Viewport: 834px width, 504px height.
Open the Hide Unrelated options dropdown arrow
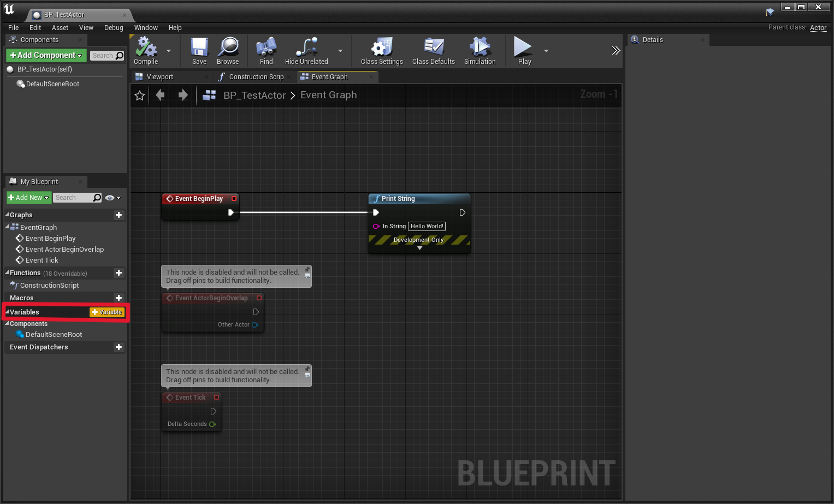point(340,51)
